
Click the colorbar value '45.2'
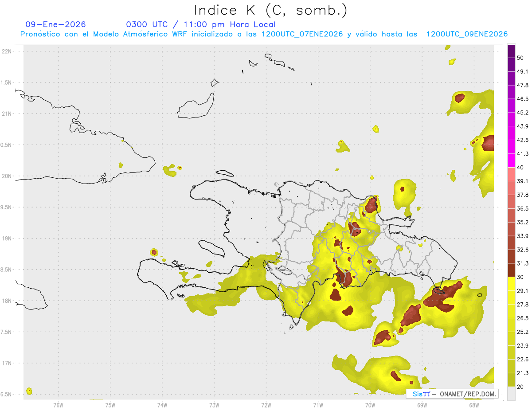pyautogui.click(x=523, y=113)
